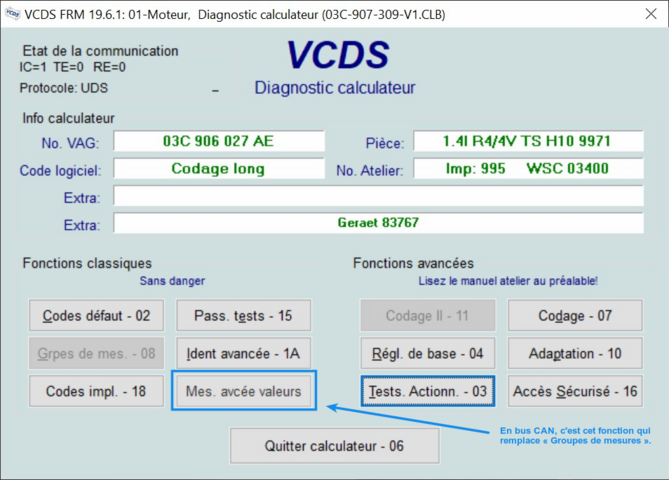Click the Fonctions classiques label
669x480 pixels.
pyautogui.click(x=87, y=263)
